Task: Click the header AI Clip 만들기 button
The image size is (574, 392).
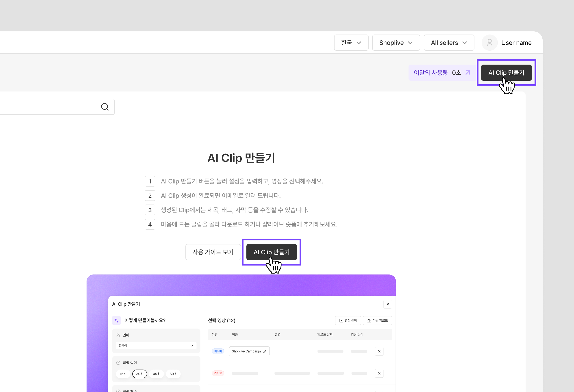Action: [506, 73]
